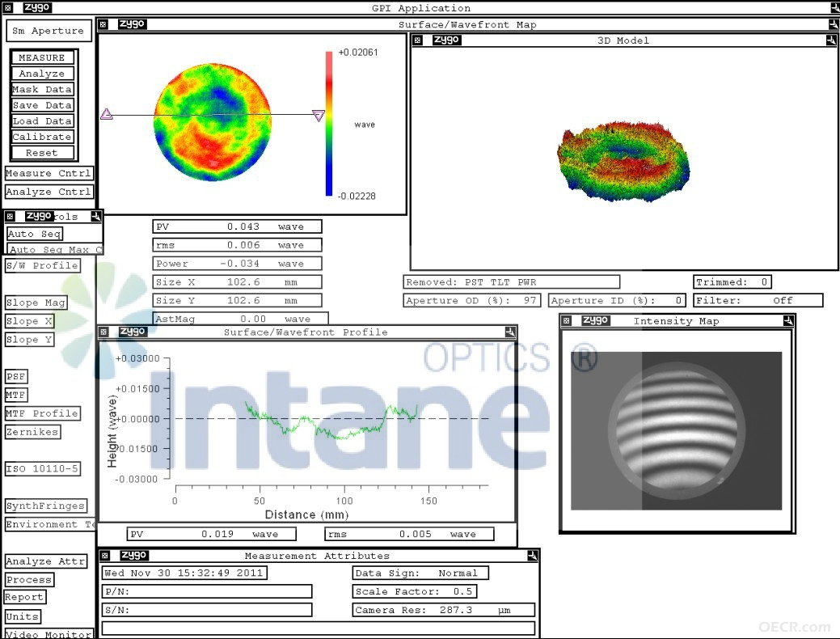Open Analyze Attr window
Viewport: 840px width, 639px height.
click(45, 561)
